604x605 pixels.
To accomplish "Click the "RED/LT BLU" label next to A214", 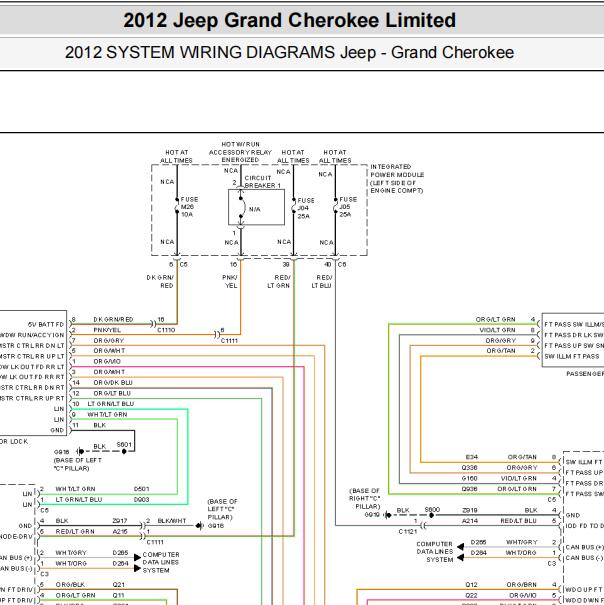I will pos(518,521).
